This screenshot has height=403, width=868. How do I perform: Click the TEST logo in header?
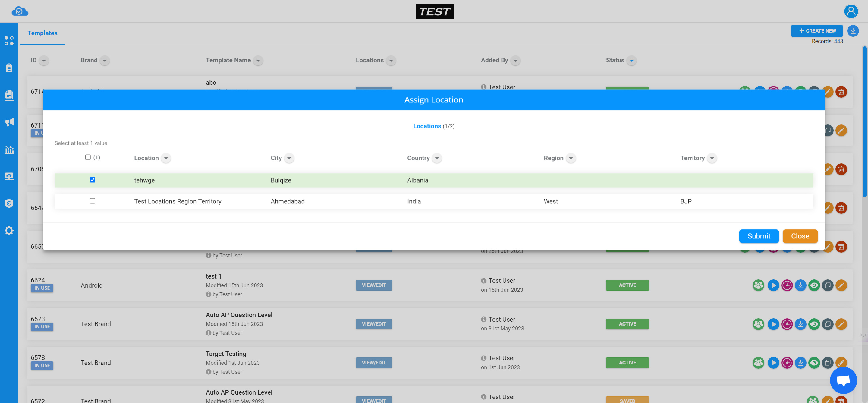pos(434,11)
